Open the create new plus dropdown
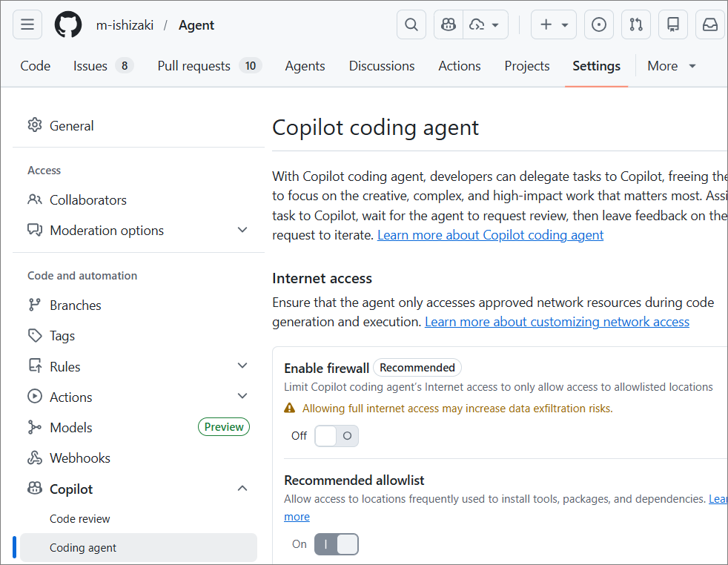 (554, 24)
